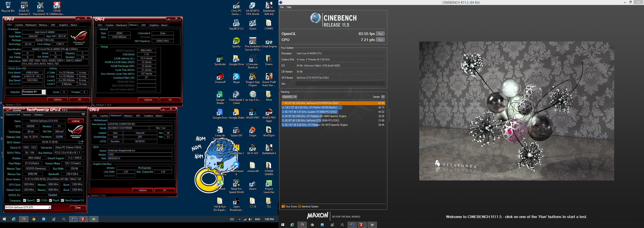Click OK in CPU-Z Mainboard window
This screenshot has height=228, width=644.
point(164,190)
